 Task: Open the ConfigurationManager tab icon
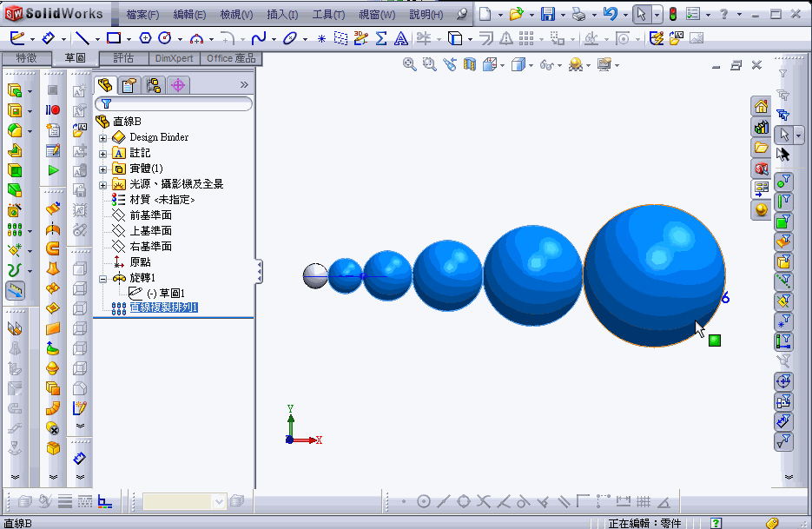point(154,85)
